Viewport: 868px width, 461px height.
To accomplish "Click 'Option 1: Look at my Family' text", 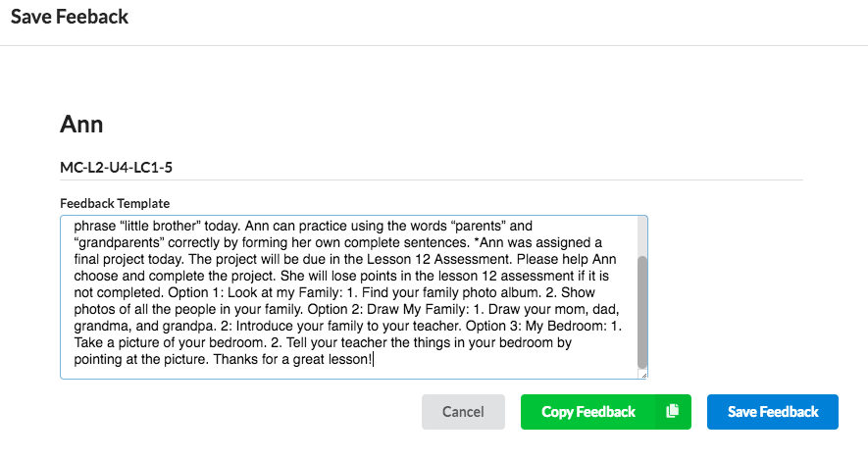I will tap(254, 292).
